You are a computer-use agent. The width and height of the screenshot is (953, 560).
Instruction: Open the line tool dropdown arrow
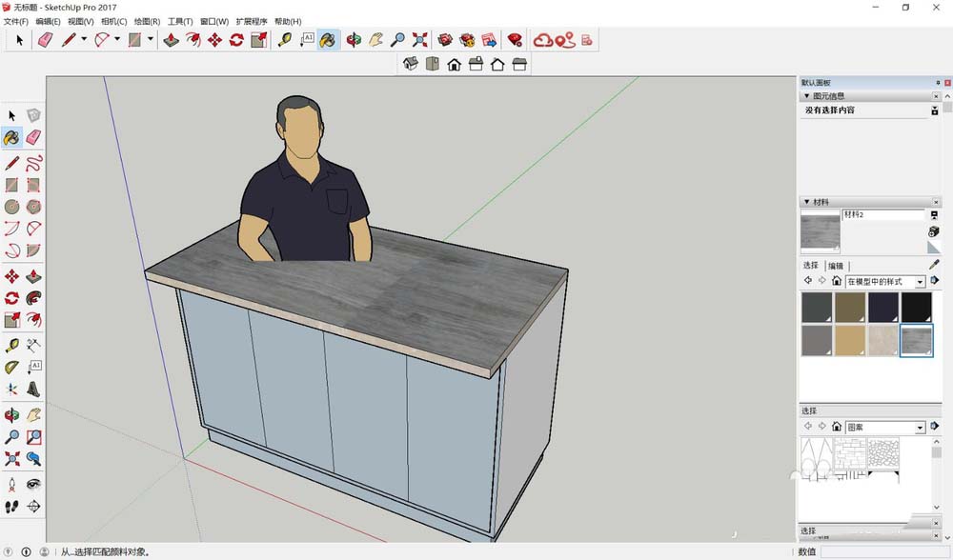[84, 40]
